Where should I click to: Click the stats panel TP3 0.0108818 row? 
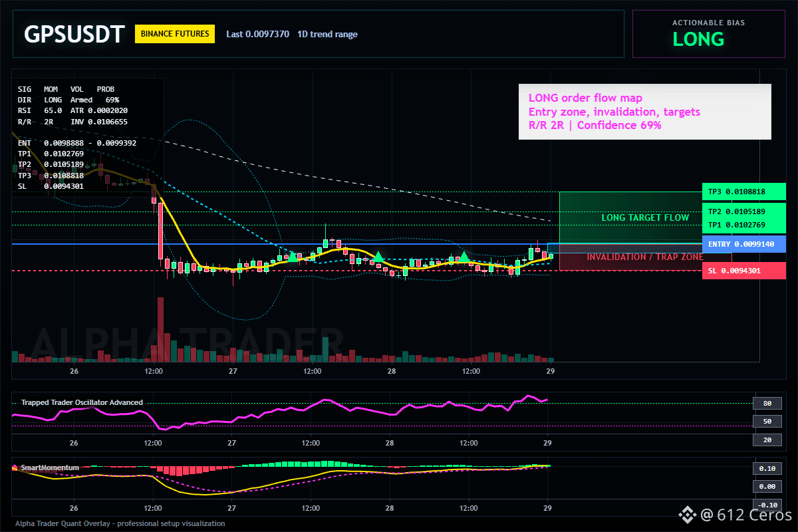tap(51, 176)
